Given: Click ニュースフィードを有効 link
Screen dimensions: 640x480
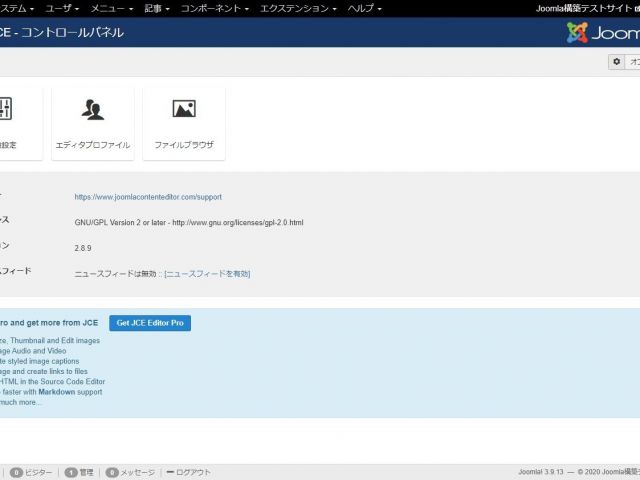Looking at the screenshot, I should point(207,273).
